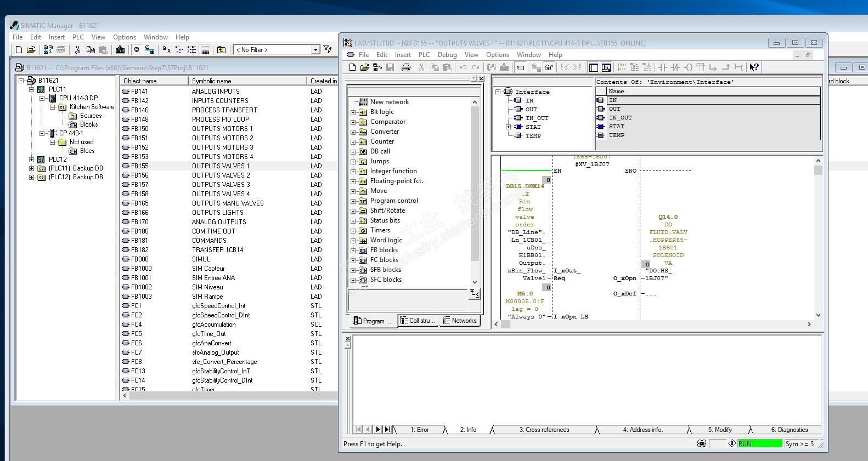Expand PLC12 node in project tree
Viewport: 868px width, 461px height.
coord(32,160)
